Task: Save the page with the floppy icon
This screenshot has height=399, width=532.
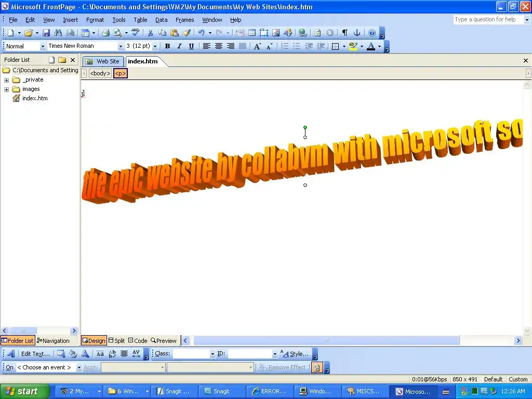Action: click(46, 33)
